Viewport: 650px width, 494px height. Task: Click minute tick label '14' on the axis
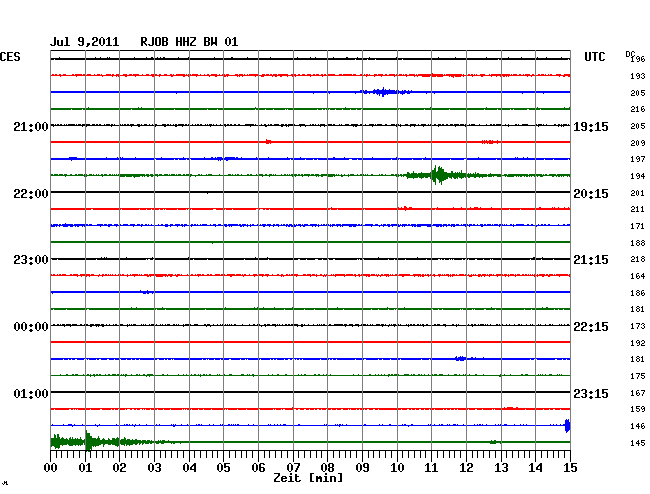pyautogui.click(x=535, y=467)
